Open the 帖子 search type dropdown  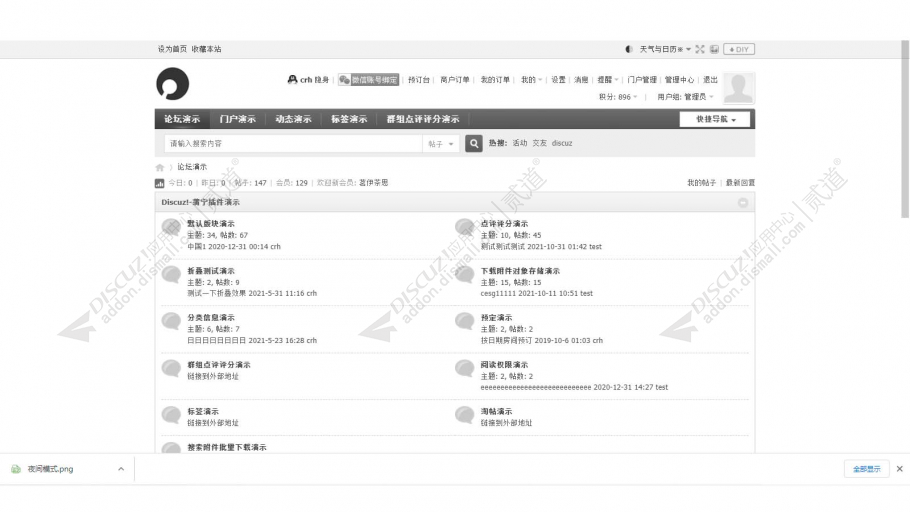441,143
